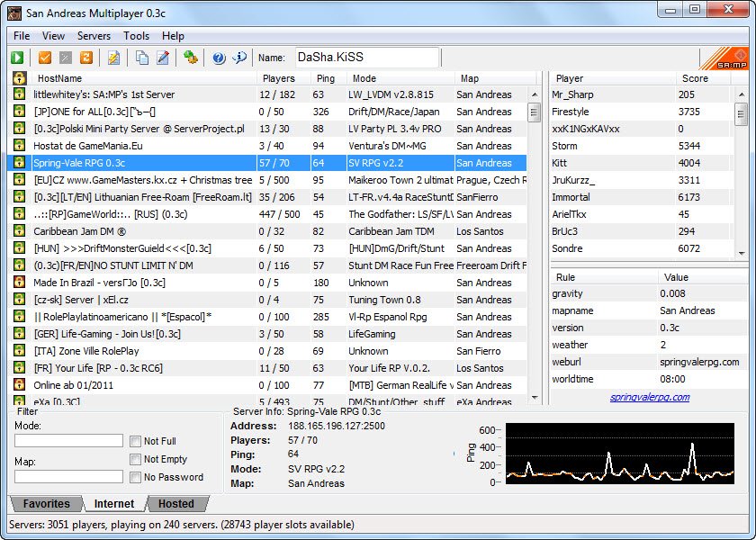
Task: Click the player list scrollbar down arrow
Action: click(741, 253)
